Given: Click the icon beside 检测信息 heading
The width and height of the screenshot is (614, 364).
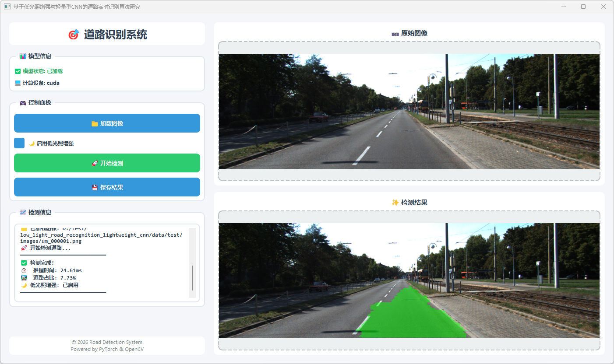Looking at the screenshot, I should coord(23,212).
